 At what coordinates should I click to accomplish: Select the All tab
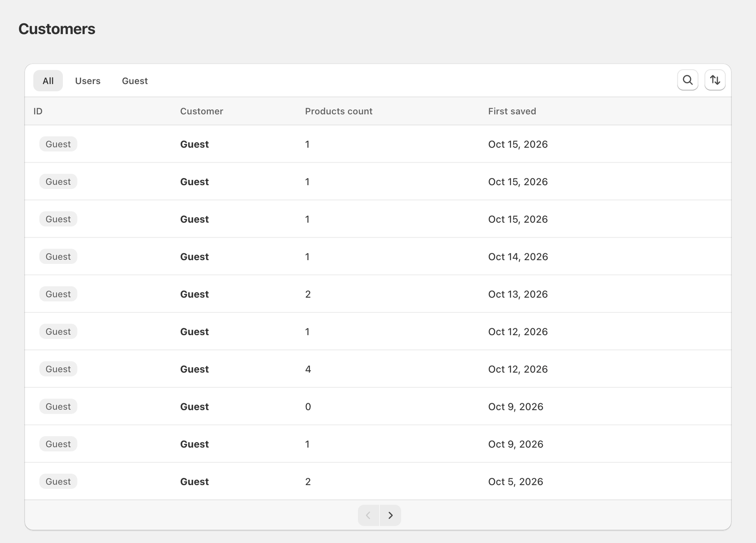point(48,81)
